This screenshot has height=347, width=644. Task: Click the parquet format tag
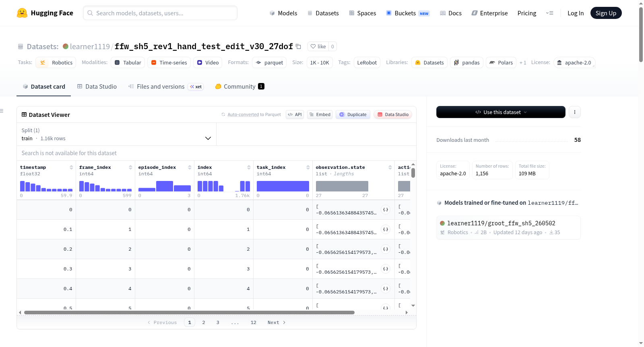pos(269,62)
